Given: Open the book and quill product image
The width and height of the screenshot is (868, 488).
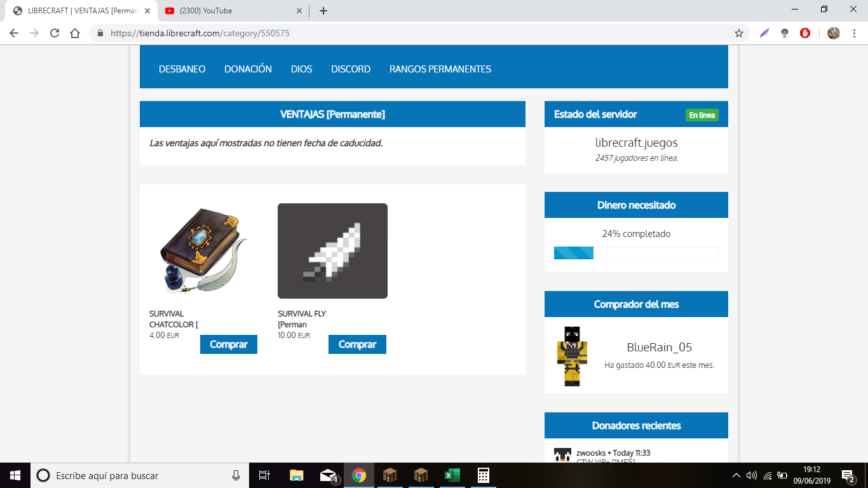Looking at the screenshot, I should [x=204, y=251].
